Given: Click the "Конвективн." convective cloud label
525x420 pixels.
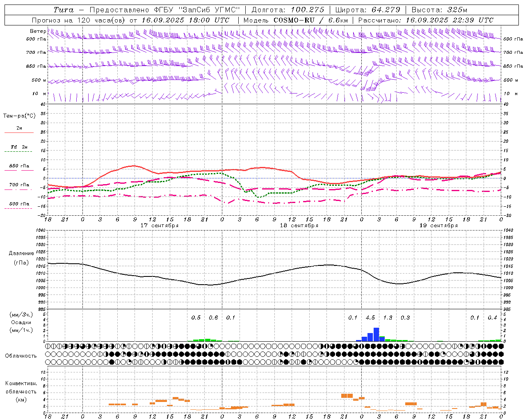Looking at the screenshot, I should point(21,383).
